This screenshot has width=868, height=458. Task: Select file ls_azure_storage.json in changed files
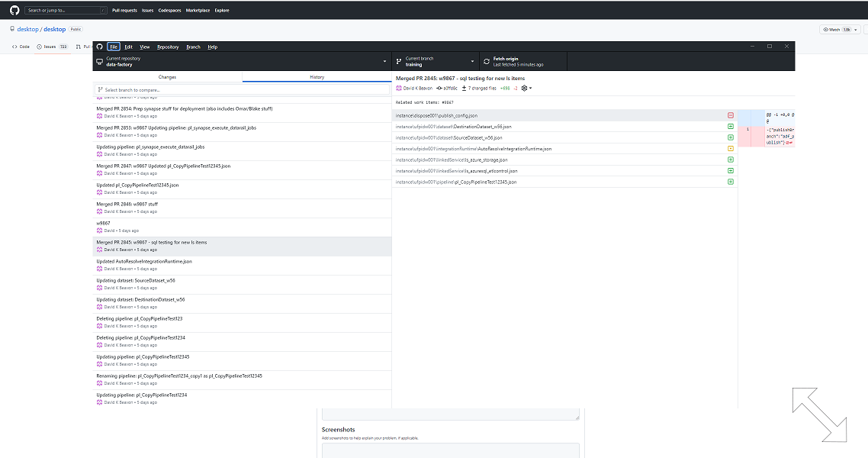pyautogui.click(x=564, y=160)
